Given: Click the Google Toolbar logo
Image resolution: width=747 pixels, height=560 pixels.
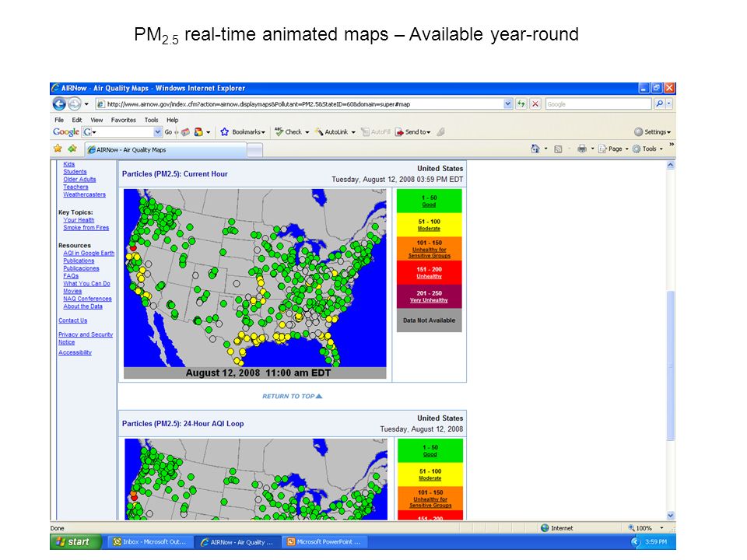Looking at the screenshot, I should point(65,132).
